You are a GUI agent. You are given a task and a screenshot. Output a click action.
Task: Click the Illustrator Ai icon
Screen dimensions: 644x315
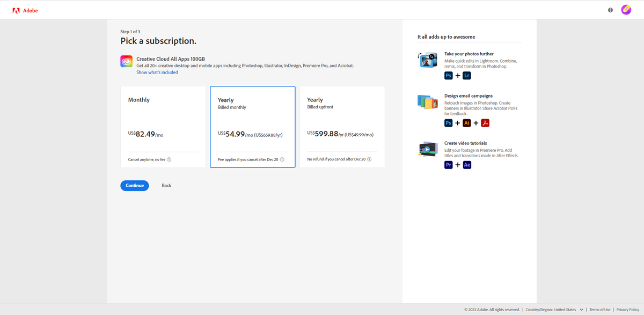coord(467,123)
